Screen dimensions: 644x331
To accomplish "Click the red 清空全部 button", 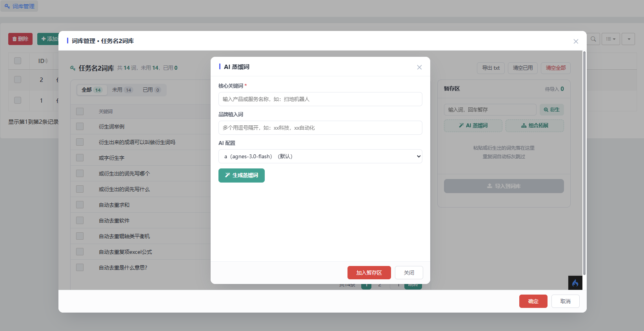I will point(556,68).
